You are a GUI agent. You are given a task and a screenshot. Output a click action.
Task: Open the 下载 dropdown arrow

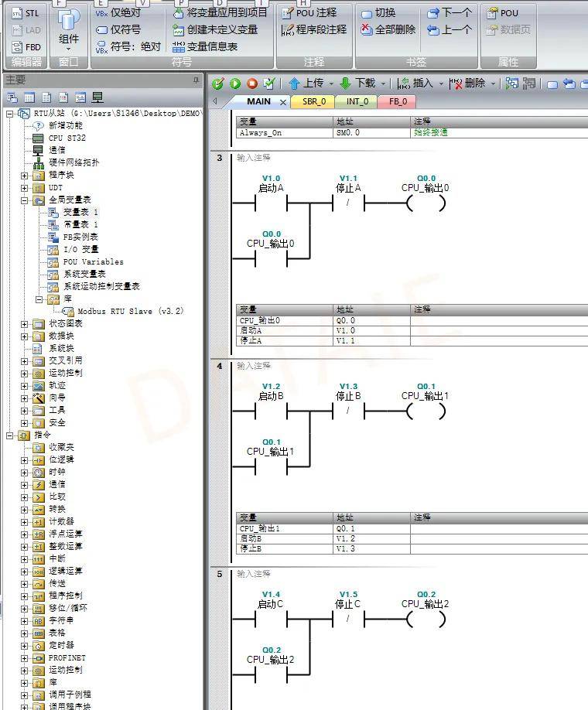click(x=383, y=84)
